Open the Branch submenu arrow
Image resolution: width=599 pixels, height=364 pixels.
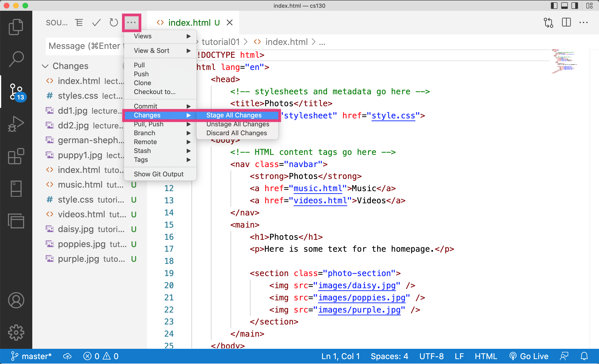tap(189, 133)
